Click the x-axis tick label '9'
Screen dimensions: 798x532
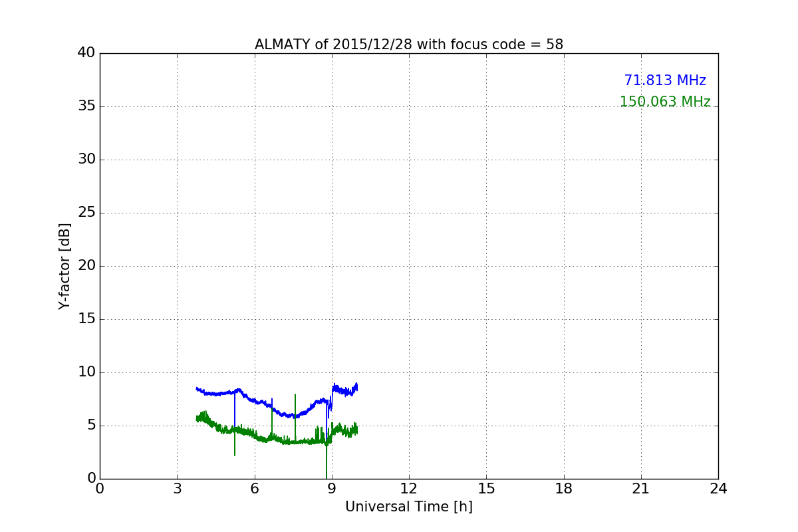[x=332, y=489]
